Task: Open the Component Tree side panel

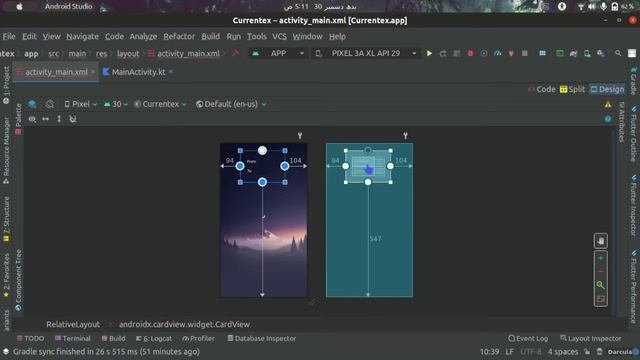Action: [x=18, y=280]
